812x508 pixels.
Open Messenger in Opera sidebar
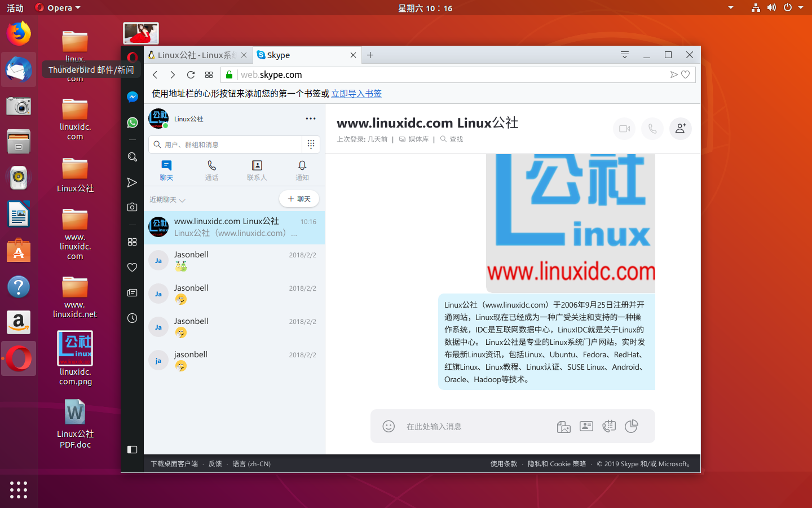pyautogui.click(x=133, y=97)
